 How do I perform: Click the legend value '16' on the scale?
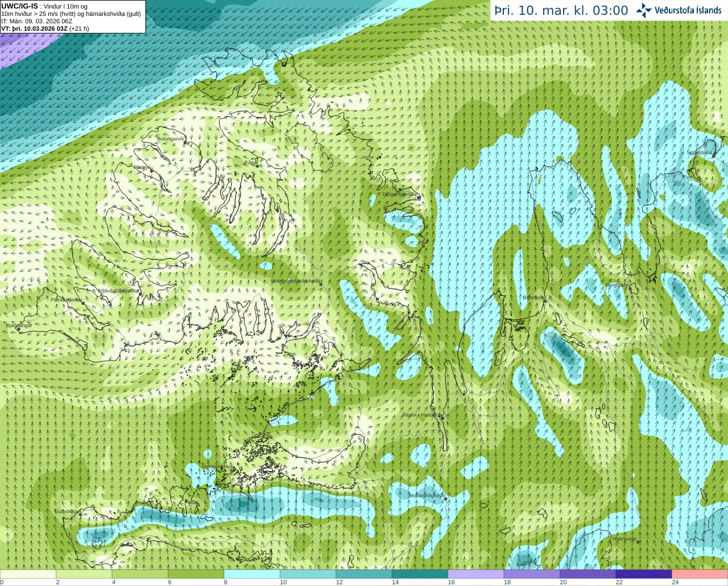tap(451, 582)
